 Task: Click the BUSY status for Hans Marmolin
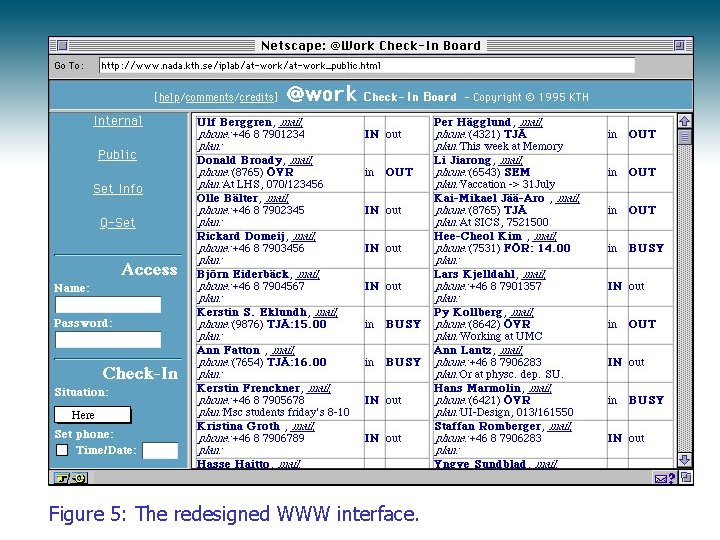pyautogui.click(x=646, y=400)
